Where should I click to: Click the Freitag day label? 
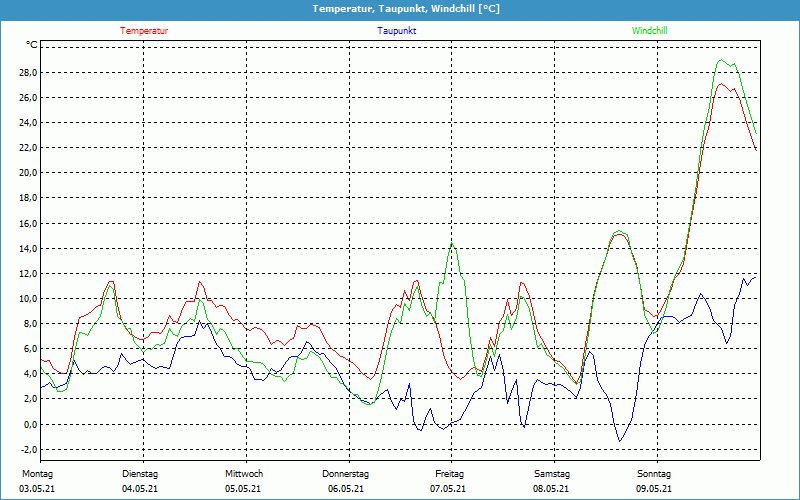pyautogui.click(x=449, y=474)
